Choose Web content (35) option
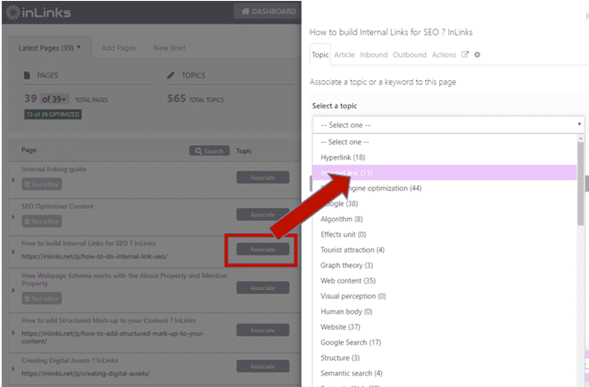This screenshot has width=589, height=387. [x=445, y=281]
